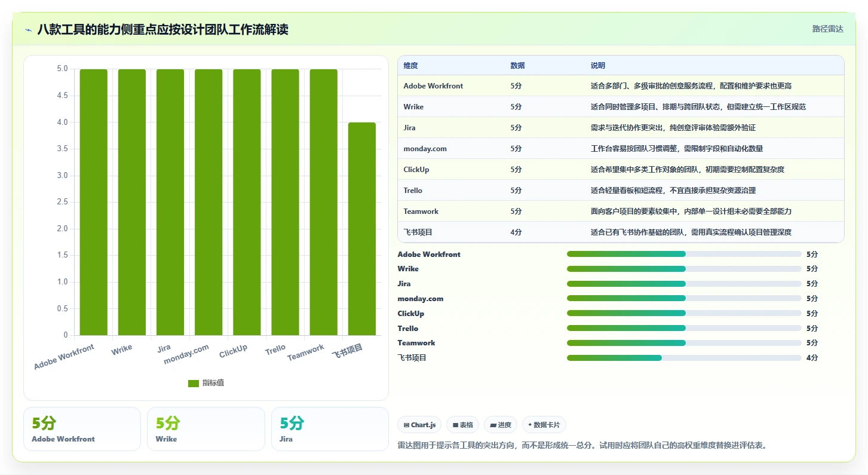Click the Trello progress bar

(684, 328)
